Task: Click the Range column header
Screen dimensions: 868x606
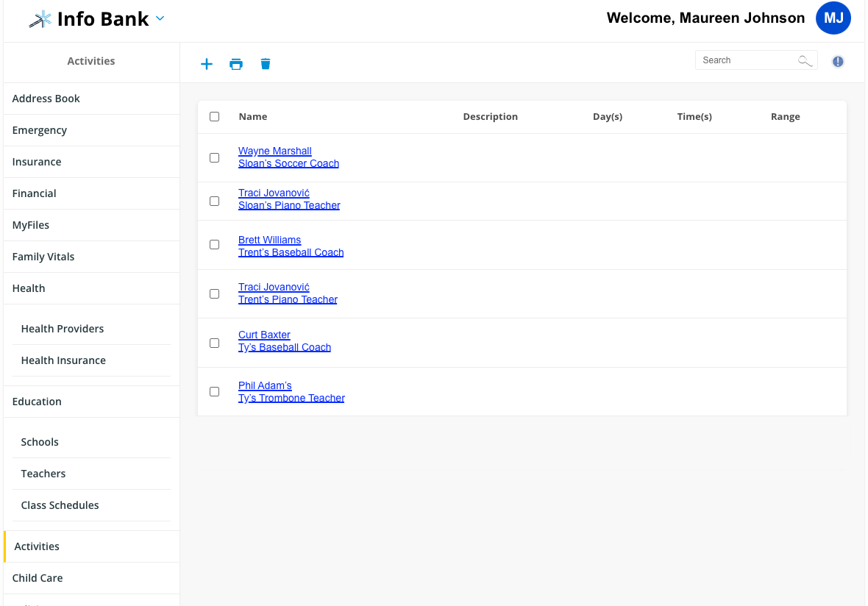Action: tap(785, 117)
